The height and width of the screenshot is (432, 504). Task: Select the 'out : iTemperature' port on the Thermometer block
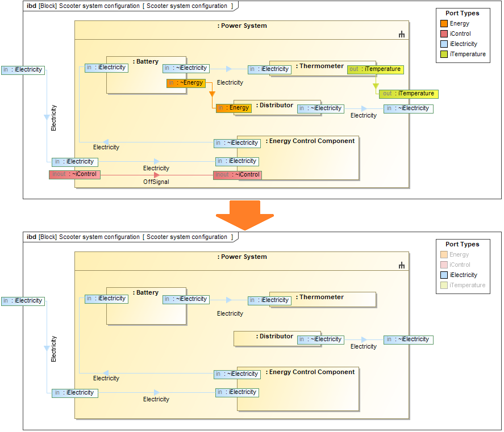pyautogui.click(x=375, y=69)
